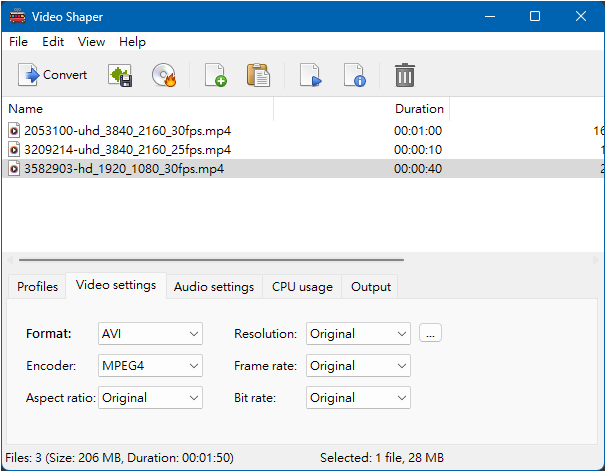Switch to the CPU usage tab

click(x=302, y=287)
